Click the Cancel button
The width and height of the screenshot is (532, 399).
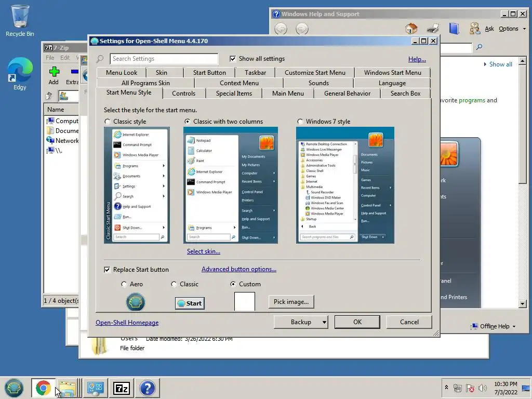pyautogui.click(x=409, y=322)
